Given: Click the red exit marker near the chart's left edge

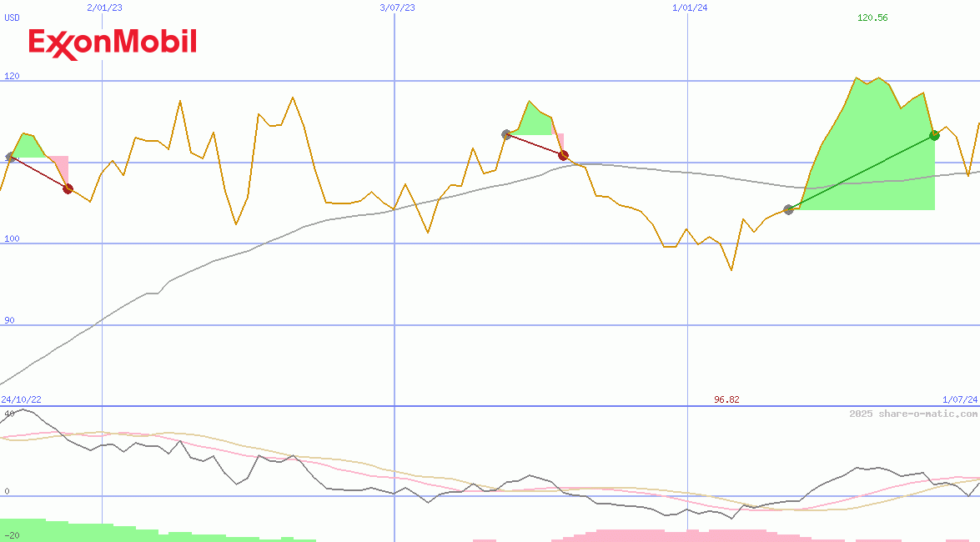Looking at the screenshot, I should coord(68,189).
